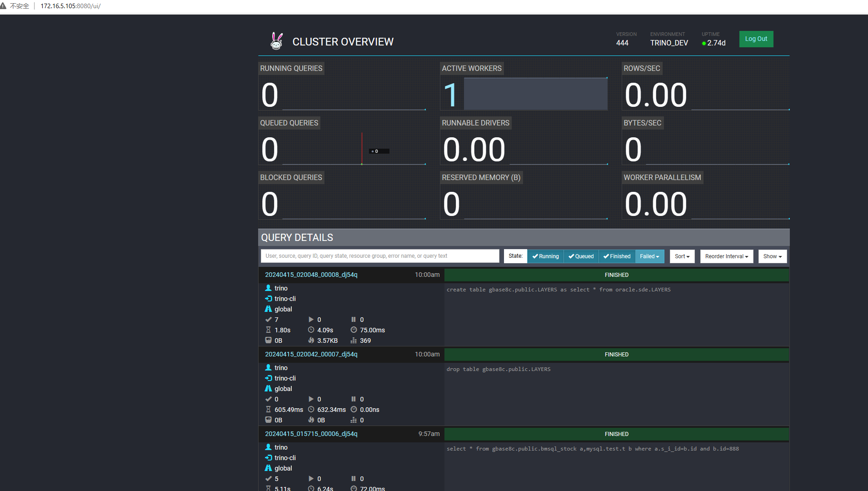Click the hourglass icon beside 1.80s
Screen dimensions: 868x491
[268, 330]
